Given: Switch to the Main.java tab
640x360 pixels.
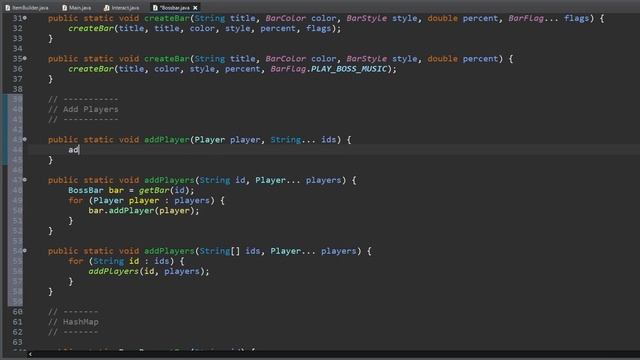Looking at the screenshot, I should pyautogui.click(x=77, y=7).
